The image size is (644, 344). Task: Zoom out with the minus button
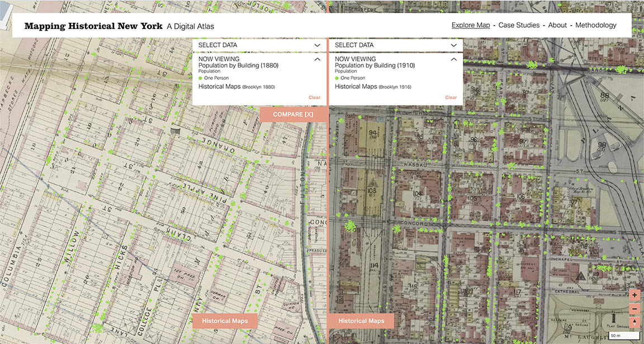point(634,309)
